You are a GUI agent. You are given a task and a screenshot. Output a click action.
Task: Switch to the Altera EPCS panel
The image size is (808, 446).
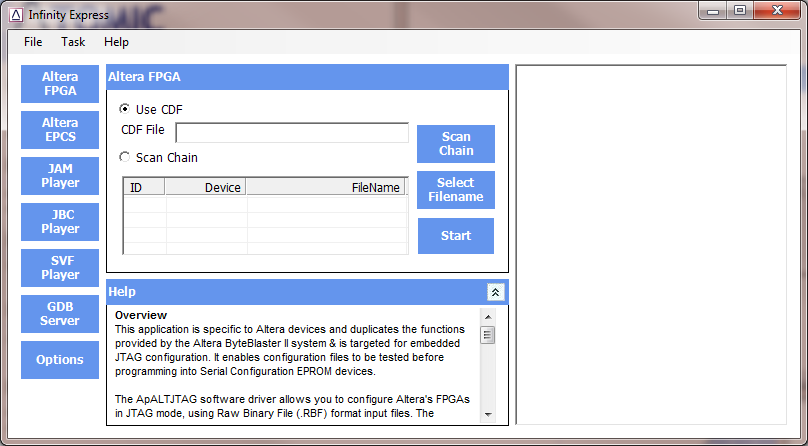[60, 130]
